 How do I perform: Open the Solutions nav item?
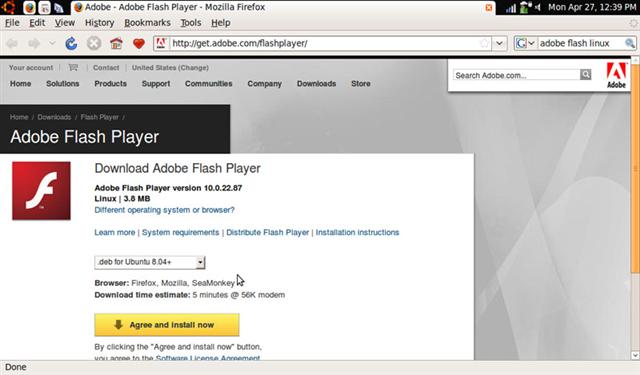(x=62, y=84)
